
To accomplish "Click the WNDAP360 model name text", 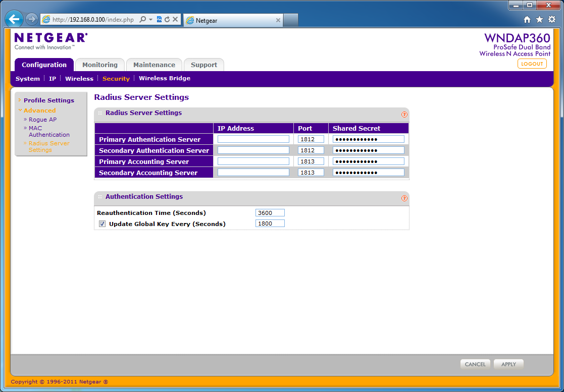I will pyautogui.click(x=517, y=38).
